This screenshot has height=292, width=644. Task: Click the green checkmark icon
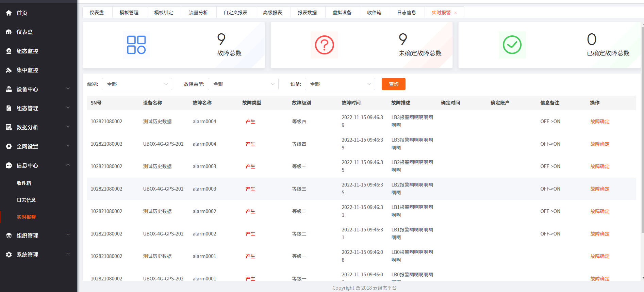click(x=512, y=45)
